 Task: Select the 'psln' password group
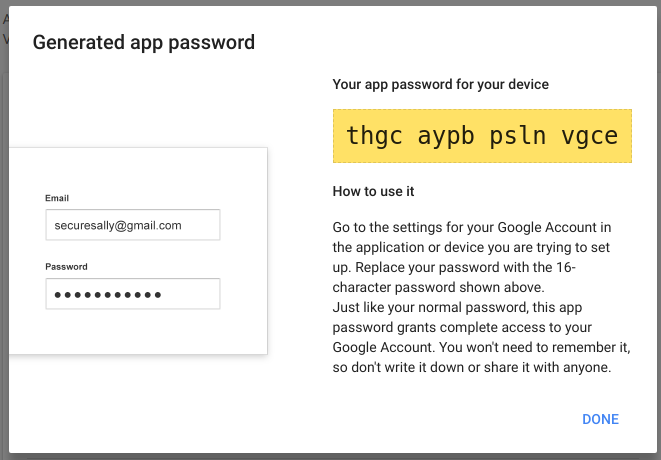pyautogui.click(x=518, y=136)
